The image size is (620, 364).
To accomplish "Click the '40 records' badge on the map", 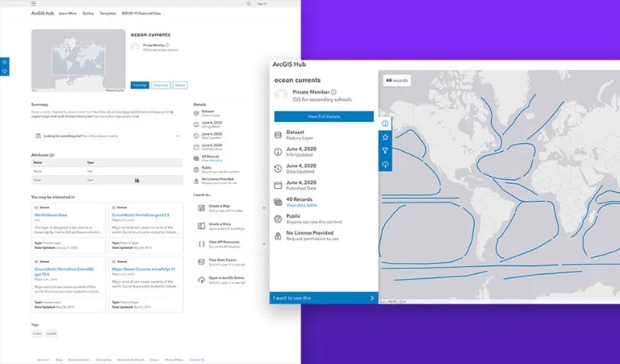I will coord(397,81).
